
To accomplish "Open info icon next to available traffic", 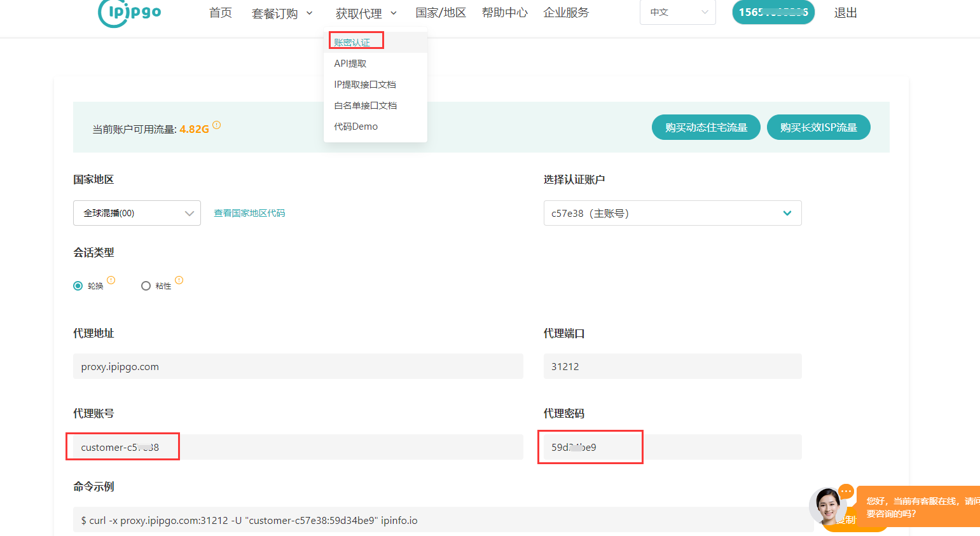I will pyautogui.click(x=217, y=125).
